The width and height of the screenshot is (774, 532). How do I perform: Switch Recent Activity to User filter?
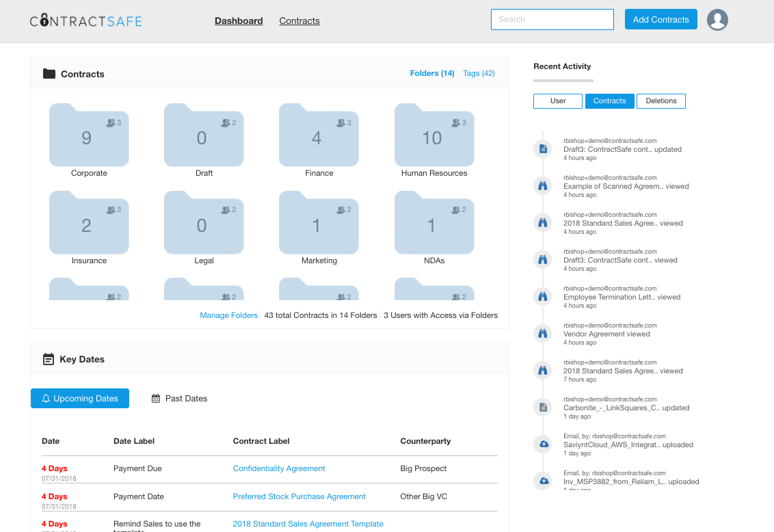tap(558, 101)
